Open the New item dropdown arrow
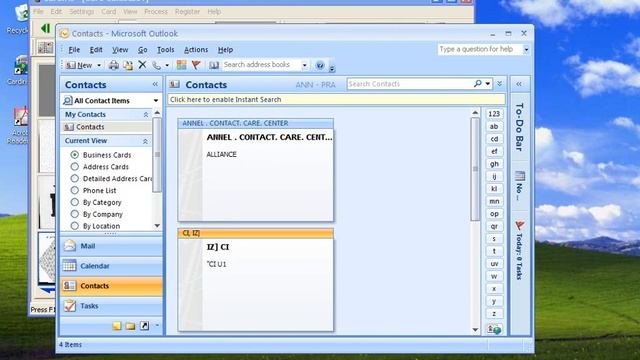 [99, 65]
